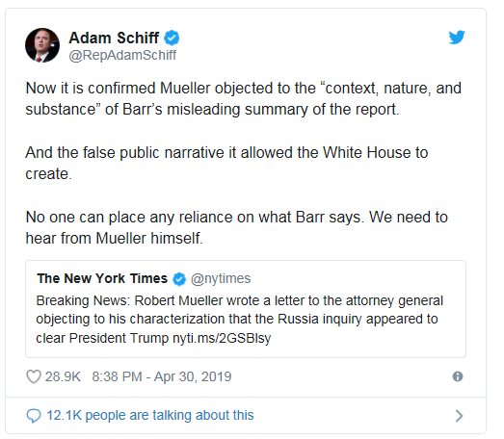The image size is (504, 439).
Task: Visit the @nytimes handle
Action: (221, 279)
